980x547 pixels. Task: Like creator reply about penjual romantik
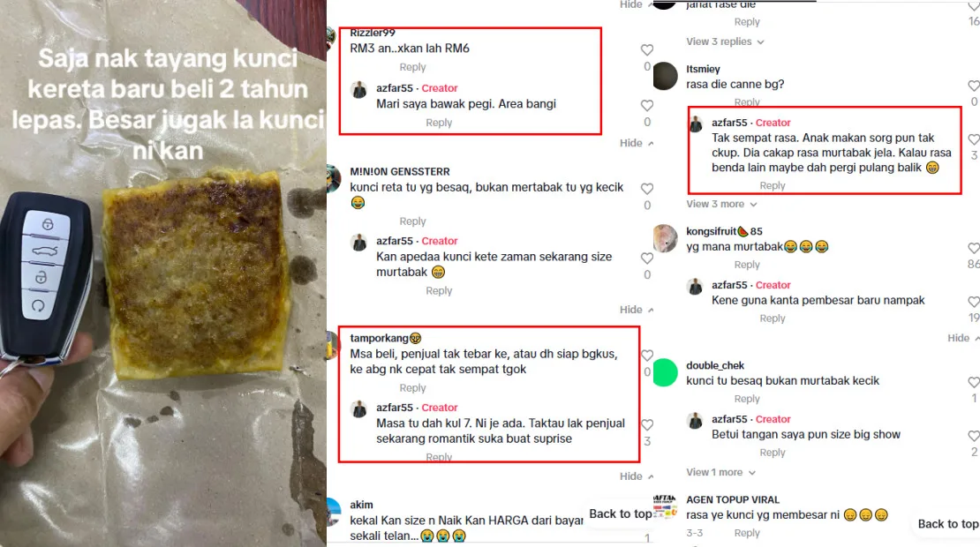[x=647, y=424]
